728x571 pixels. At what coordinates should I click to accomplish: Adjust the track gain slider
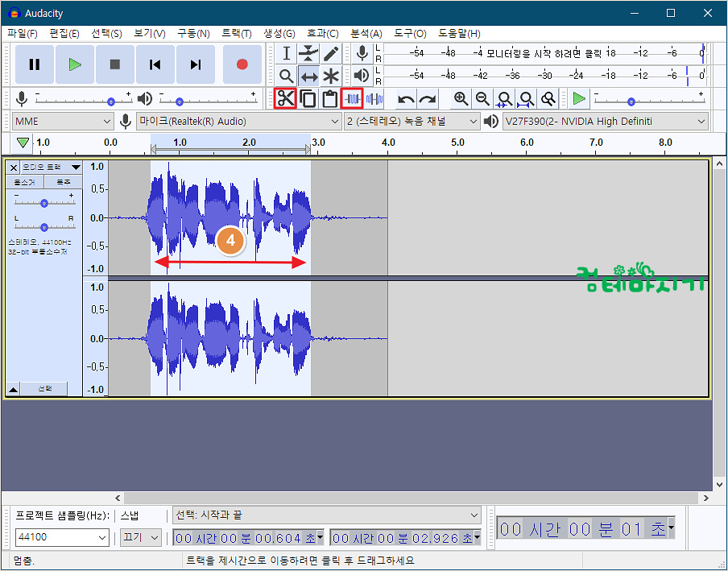click(x=44, y=203)
